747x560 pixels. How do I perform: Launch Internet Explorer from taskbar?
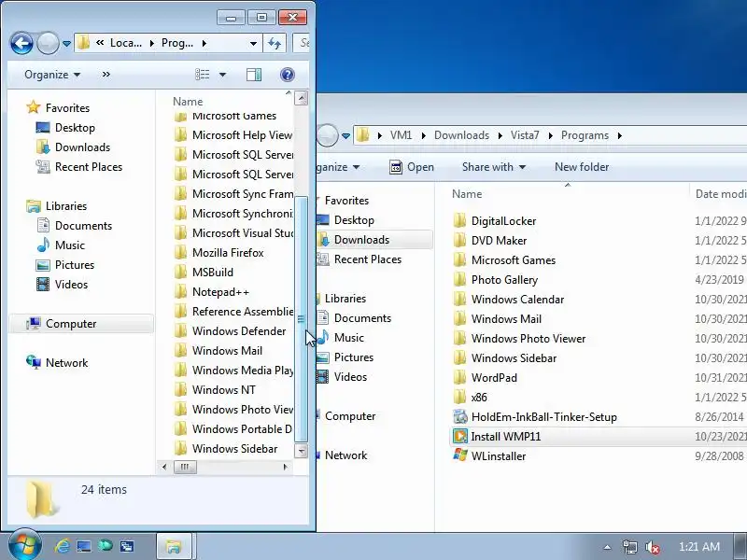(62, 546)
